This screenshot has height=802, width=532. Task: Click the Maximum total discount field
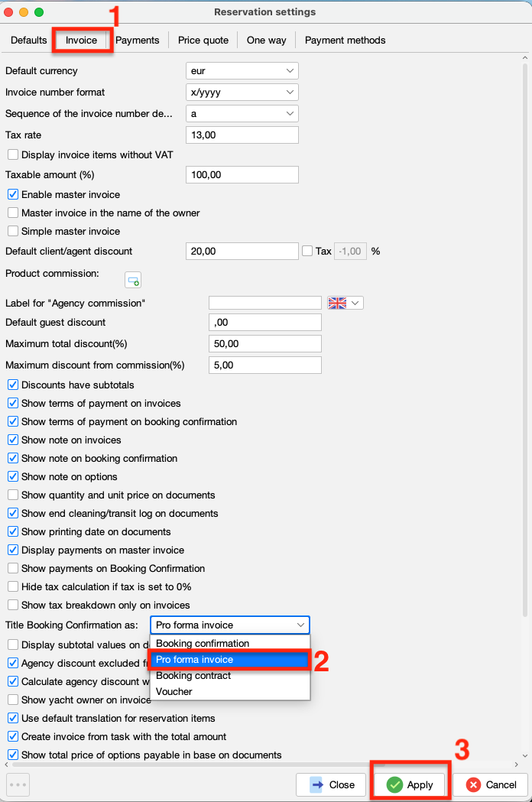click(x=265, y=344)
